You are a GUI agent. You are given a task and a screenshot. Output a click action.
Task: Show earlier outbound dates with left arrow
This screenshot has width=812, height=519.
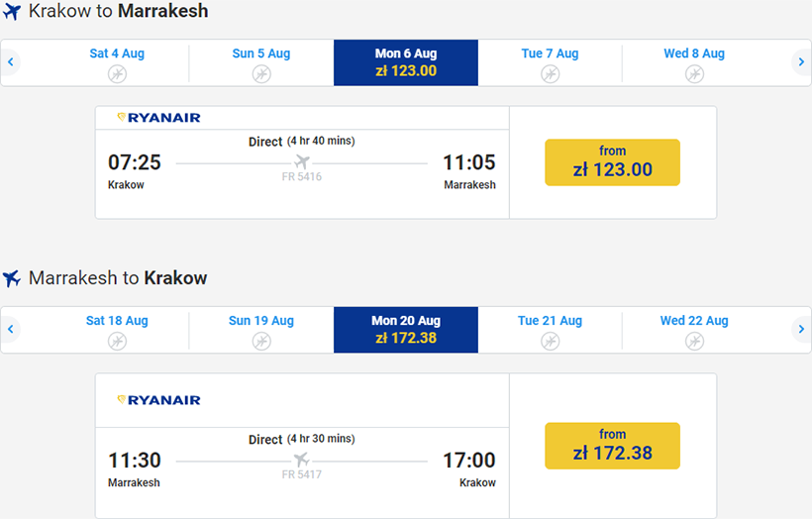click(x=11, y=62)
